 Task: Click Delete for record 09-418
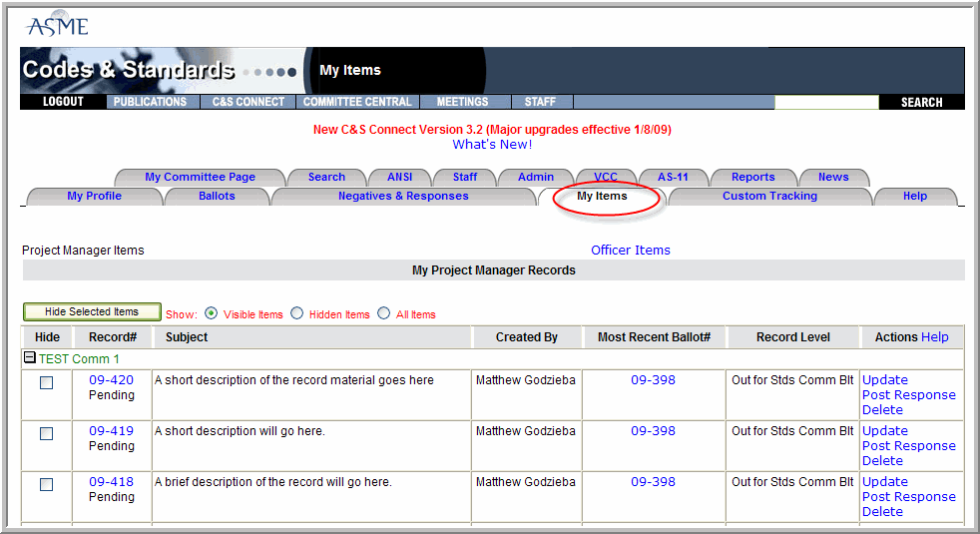(x=882, y=511)
